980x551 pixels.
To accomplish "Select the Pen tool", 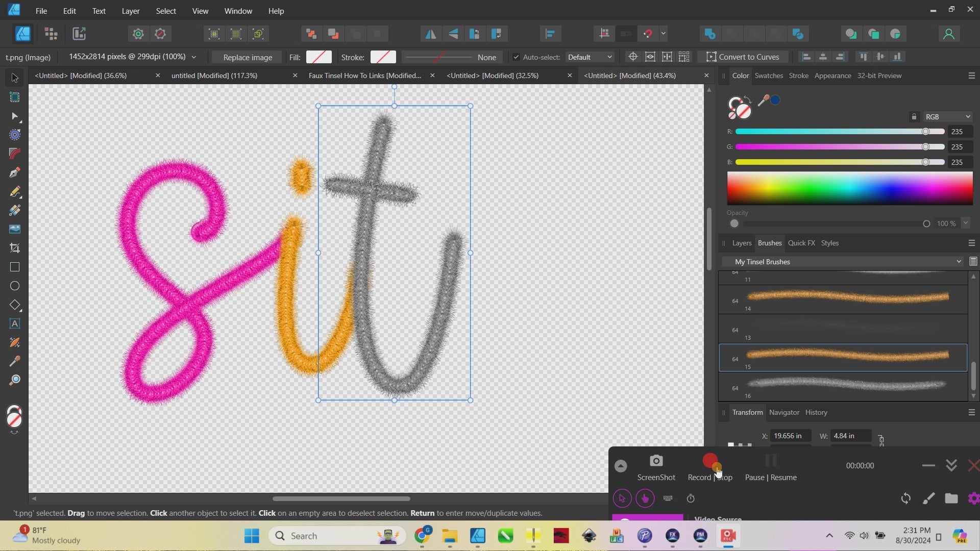I will [14, 172].
